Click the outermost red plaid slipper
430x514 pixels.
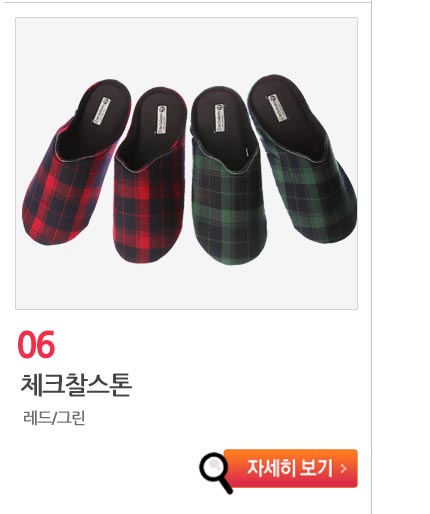77,162
